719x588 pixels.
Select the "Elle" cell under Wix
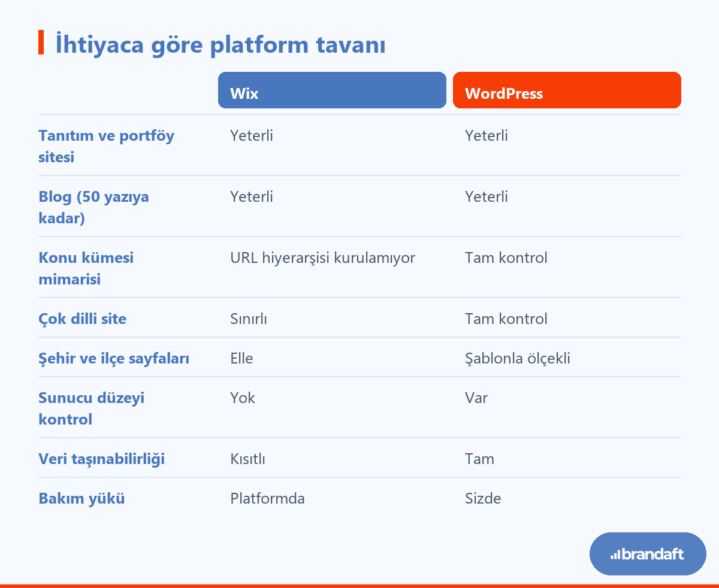(241, 358)
